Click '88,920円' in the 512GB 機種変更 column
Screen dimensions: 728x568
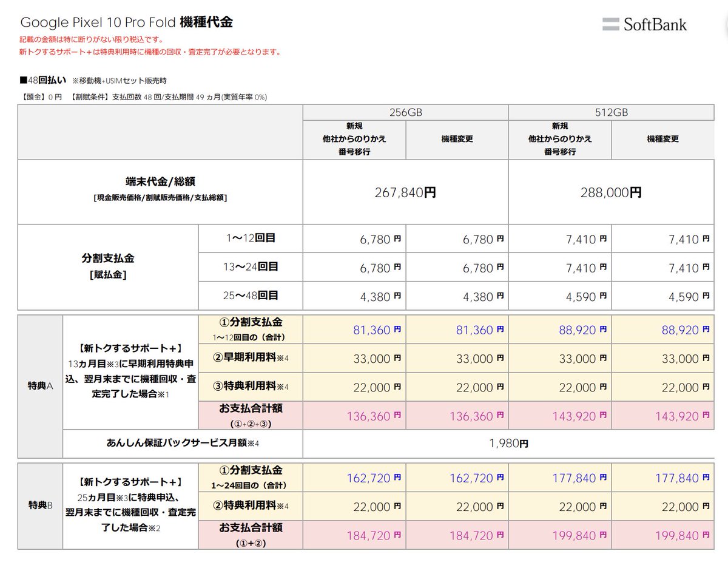(686, 330)
